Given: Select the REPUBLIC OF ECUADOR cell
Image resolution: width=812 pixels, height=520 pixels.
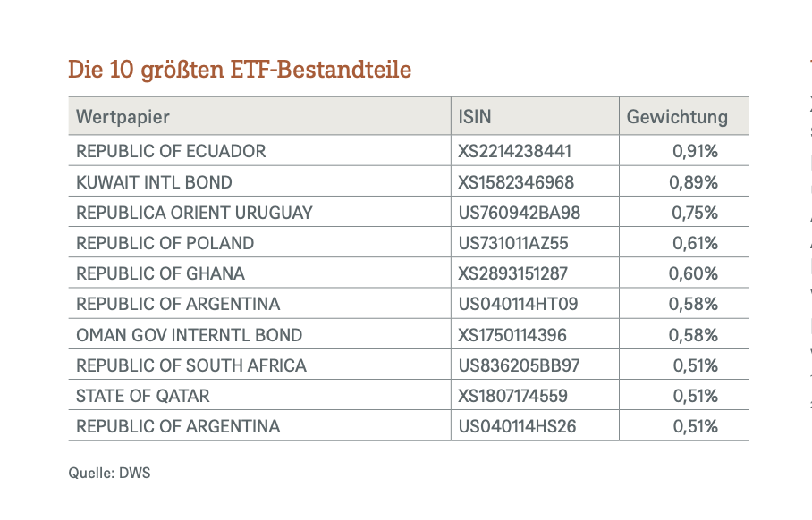Looking at the screenshot, I should 171,152.
